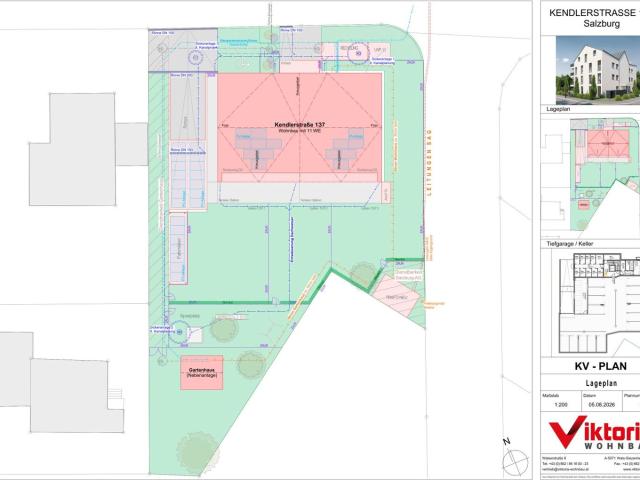Select the 'Gartenhaus' label on red square
The width and height of the screenshot is (640, 480).
click(x=201, y=370)
